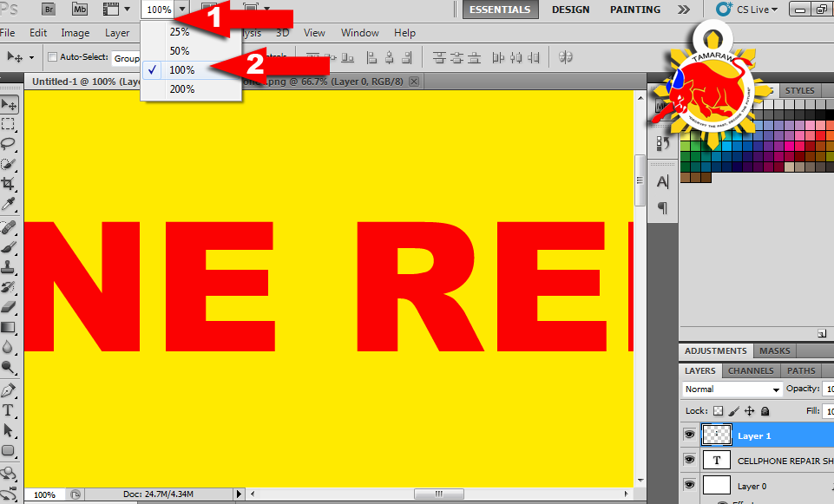Open the ESSENTIALS workspace

(500, 10)
